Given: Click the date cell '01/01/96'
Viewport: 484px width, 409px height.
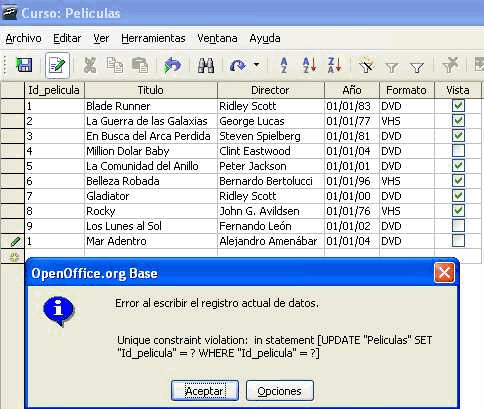Looking at the screenshot, I should coord(352,181).
